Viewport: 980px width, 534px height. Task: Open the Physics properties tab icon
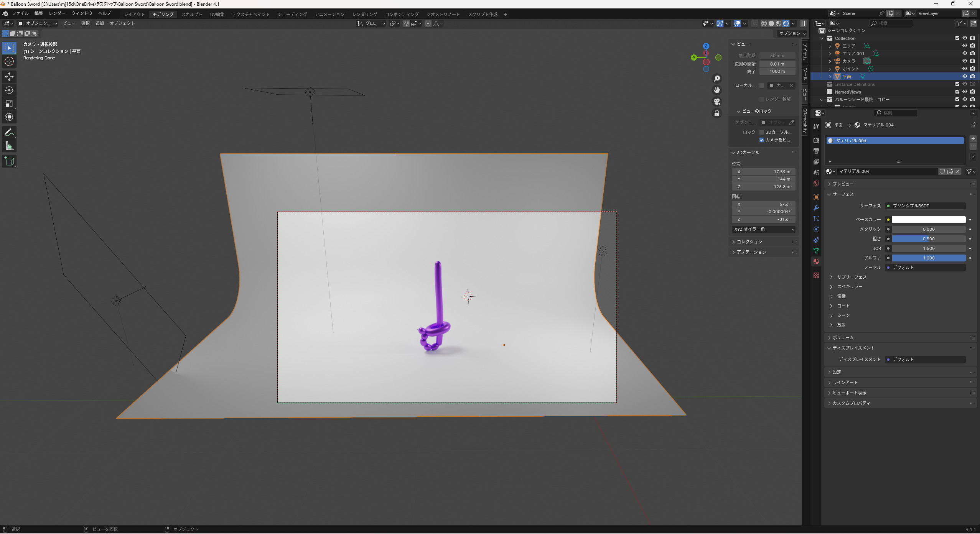click(816, 229)
